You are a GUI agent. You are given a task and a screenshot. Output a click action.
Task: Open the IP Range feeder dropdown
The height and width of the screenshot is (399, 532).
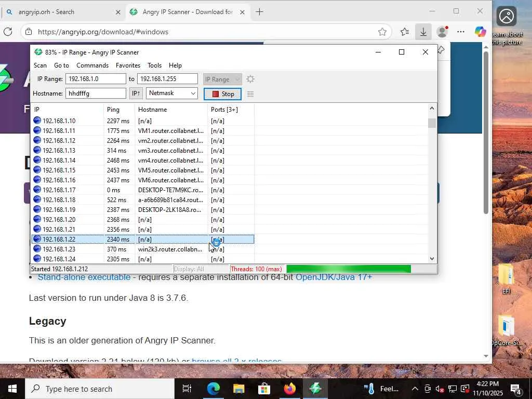[x=222, y=79]
